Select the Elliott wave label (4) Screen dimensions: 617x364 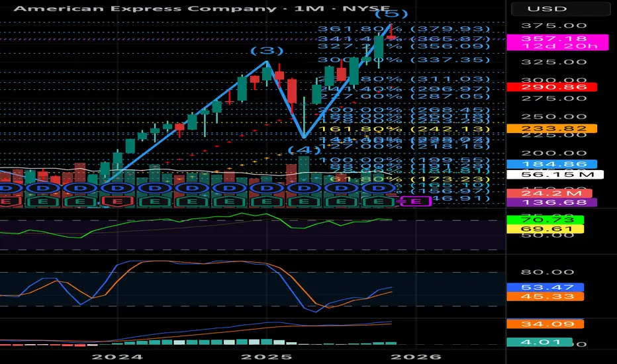click(304, 150)
